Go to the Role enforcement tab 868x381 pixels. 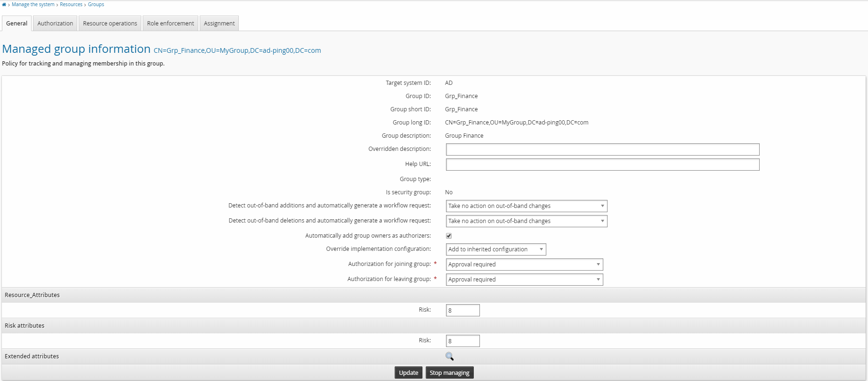click(x=170, y=24)
